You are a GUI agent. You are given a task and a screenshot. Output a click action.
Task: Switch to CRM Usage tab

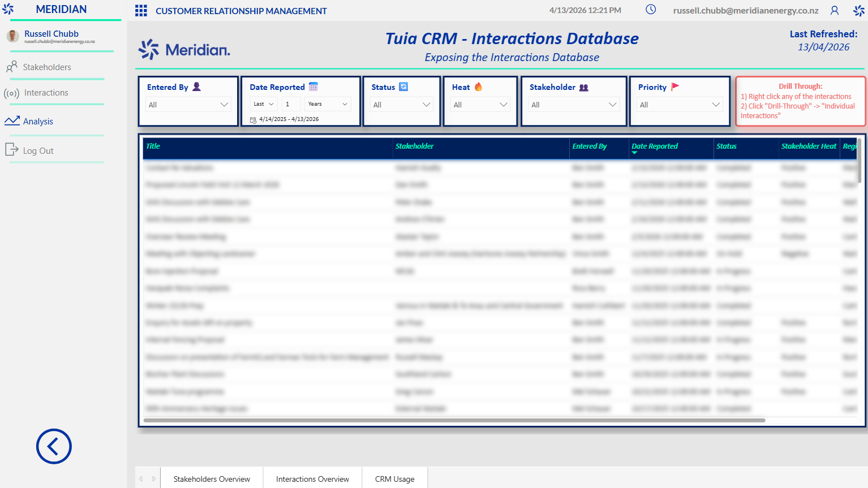(395, 479)
